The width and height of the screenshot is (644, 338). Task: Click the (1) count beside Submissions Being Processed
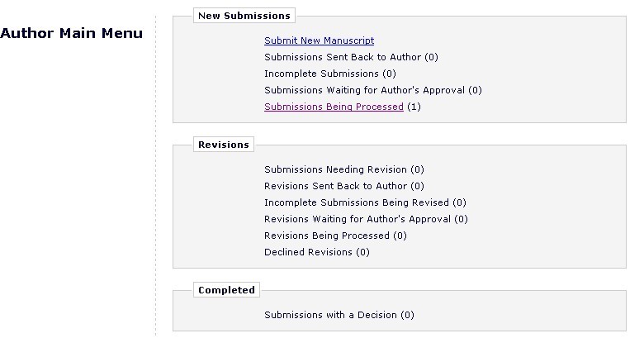[x=414, y=107]
